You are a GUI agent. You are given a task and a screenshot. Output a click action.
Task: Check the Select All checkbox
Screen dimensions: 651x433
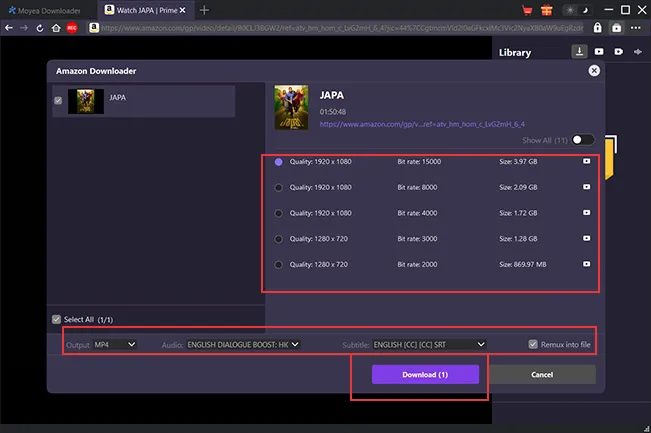pos(57,319)
